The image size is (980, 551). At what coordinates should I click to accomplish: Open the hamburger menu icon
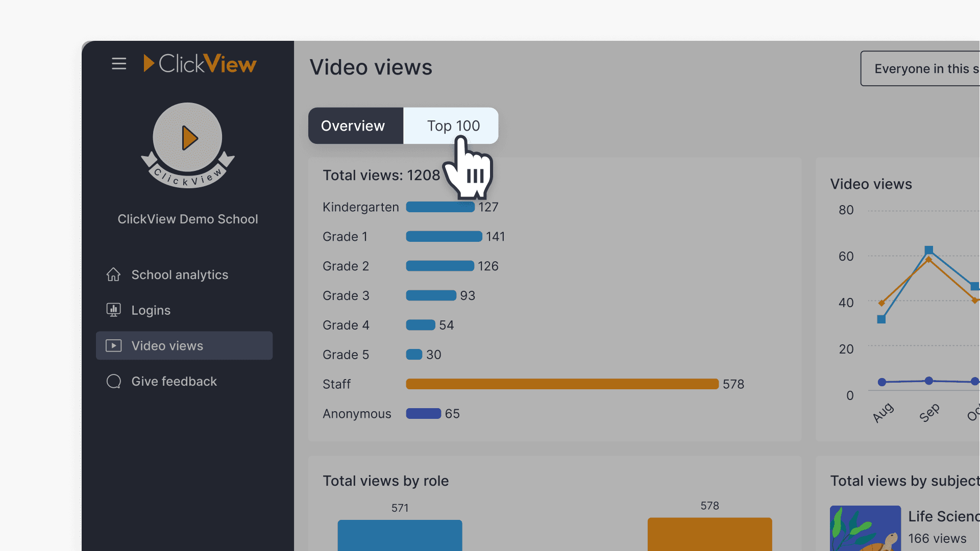pos(119,64)
